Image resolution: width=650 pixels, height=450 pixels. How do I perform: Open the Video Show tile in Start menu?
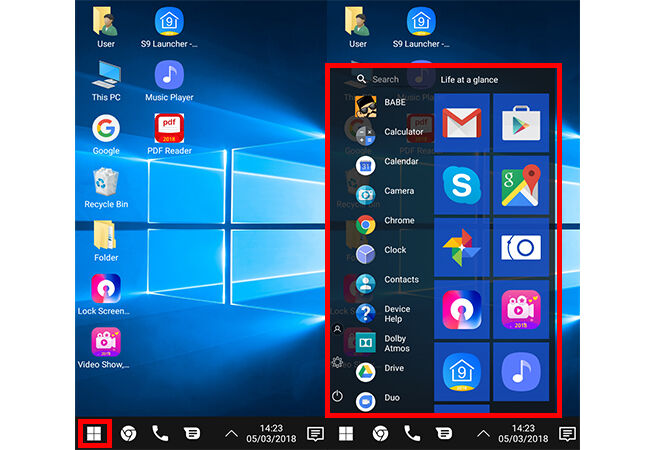coord(521,310)
